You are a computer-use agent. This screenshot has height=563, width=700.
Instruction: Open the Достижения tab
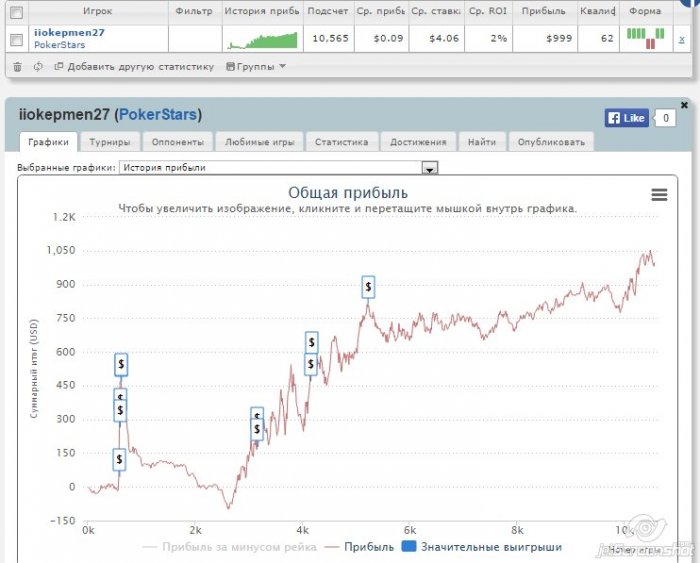[418, 142]
